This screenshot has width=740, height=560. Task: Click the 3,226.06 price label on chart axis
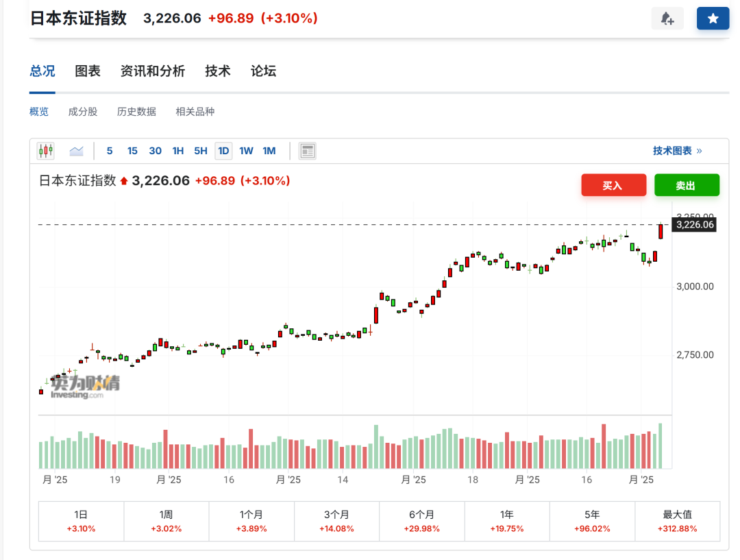pos(695,225)
